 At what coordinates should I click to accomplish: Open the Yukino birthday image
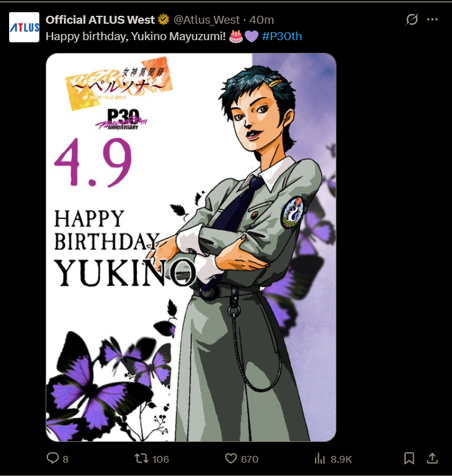[x=191, y=247]
